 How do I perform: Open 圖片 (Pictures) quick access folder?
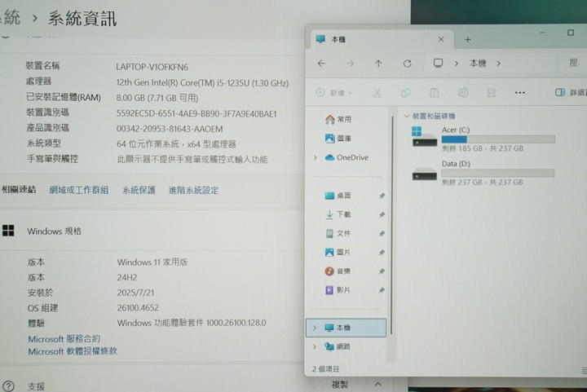[338, 252]
